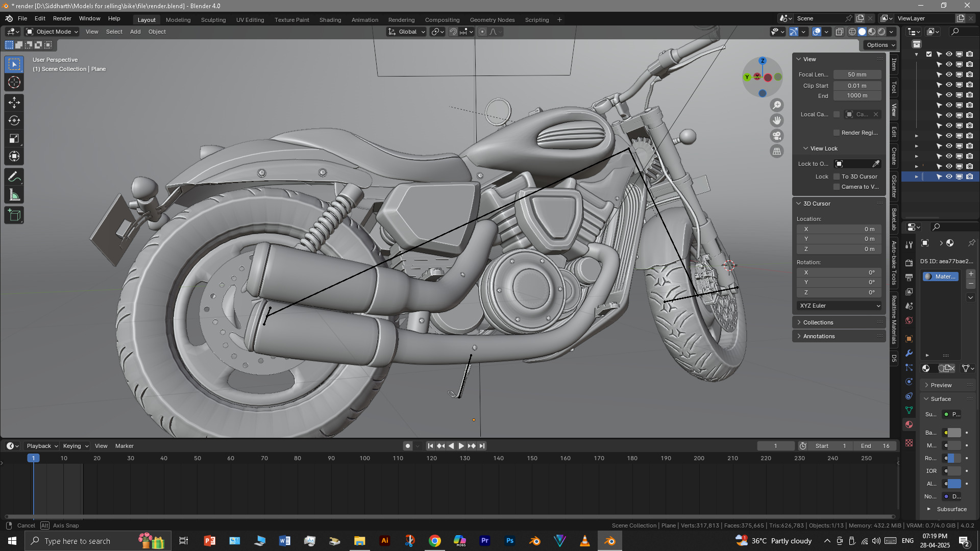Select the Annotate tool
This screenshot has height=551, width=980.
[14, 178]
